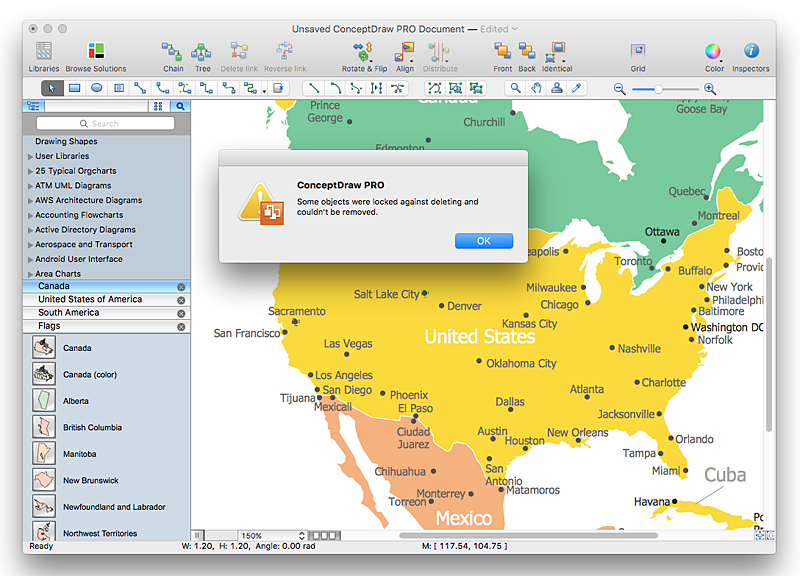Select the text box tool

click(119, 88)
